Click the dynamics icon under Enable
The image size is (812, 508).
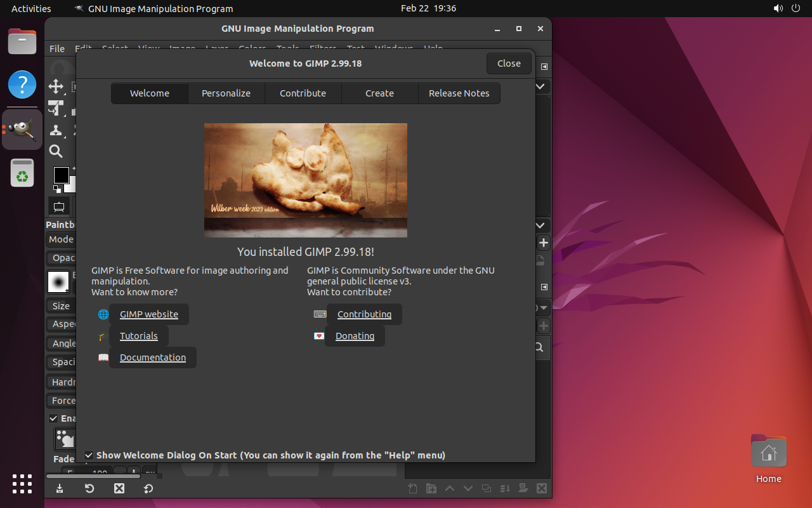click(x=65, y=439)
